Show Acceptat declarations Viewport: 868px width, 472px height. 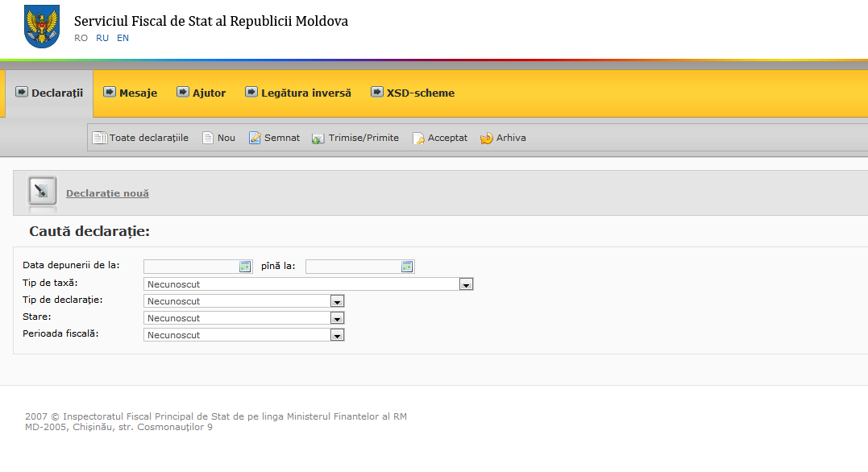(x=440, y=138)
